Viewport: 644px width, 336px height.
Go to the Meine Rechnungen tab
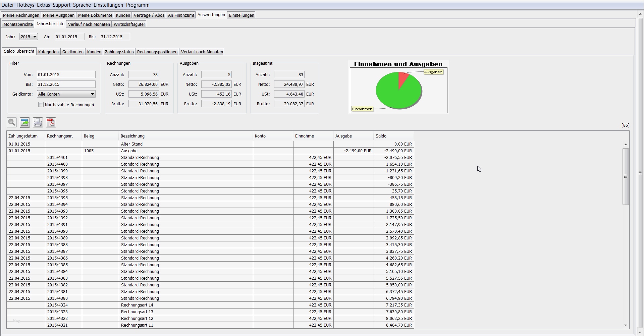click(x=21, y=15)
